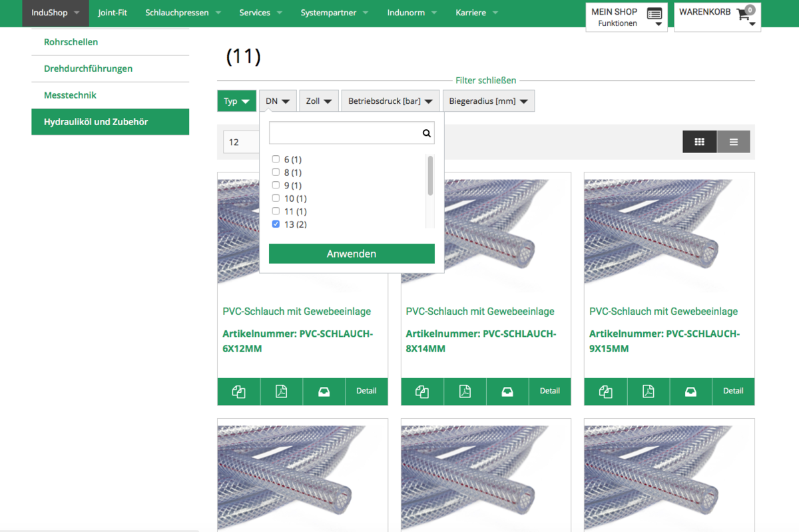Click compare icon for PVC-SCHLAUCH-8X14MM
This screenshot has height=532, width=799.
point(422,392)
